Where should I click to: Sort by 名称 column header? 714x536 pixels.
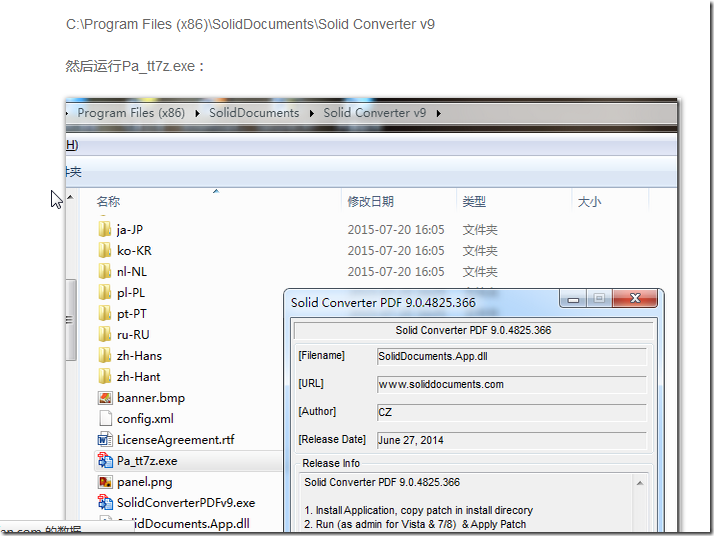(x=108, y=201)
